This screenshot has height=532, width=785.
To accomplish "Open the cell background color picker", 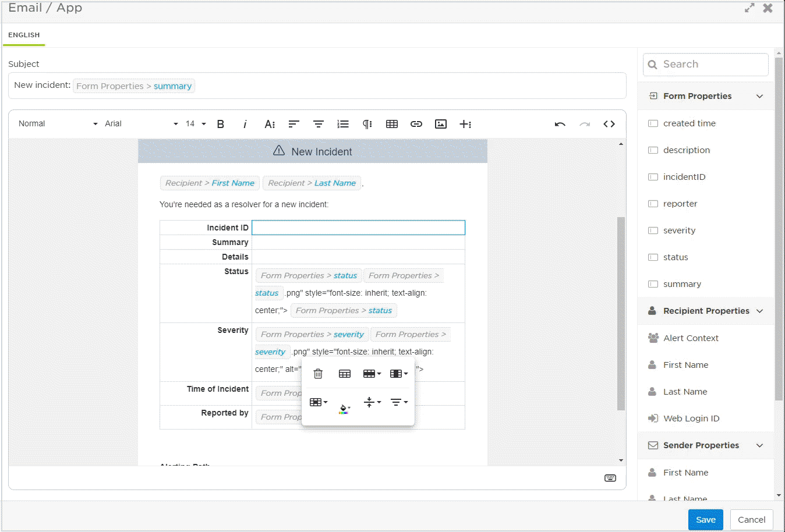I will (x=345, y=409).
